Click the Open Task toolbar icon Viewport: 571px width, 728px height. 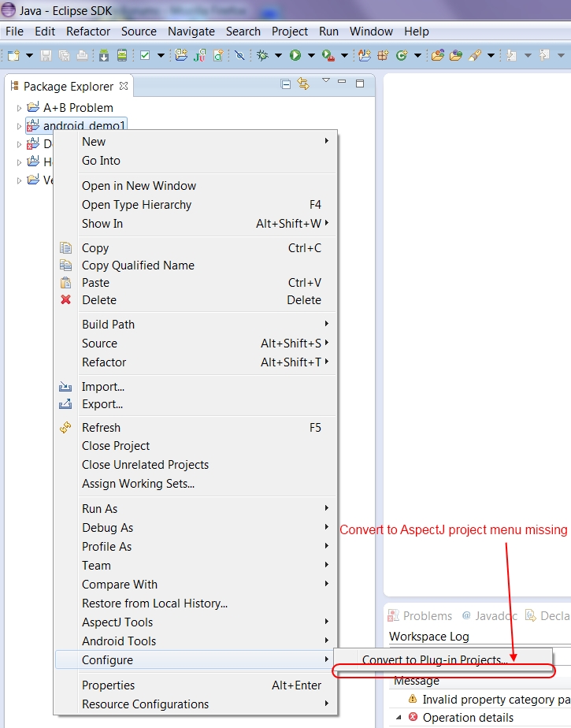click(456, 56)
